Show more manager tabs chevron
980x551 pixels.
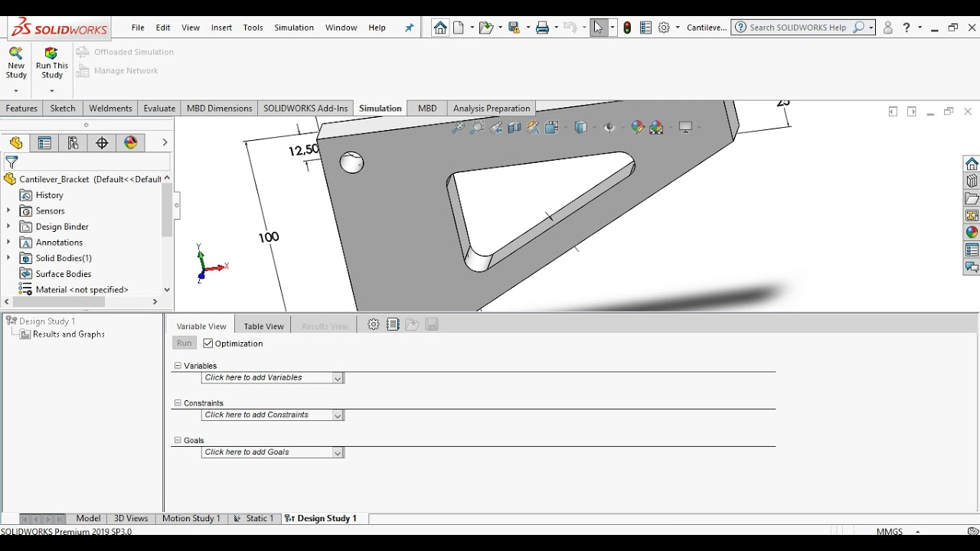(x=165, y=142)
